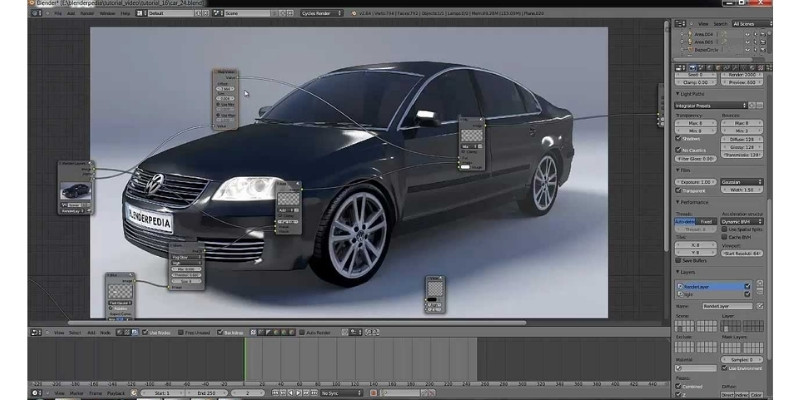Open the Cycles Render engine dropdown
This screenshot has height=400, width=800.
click(x=320, y=13)
